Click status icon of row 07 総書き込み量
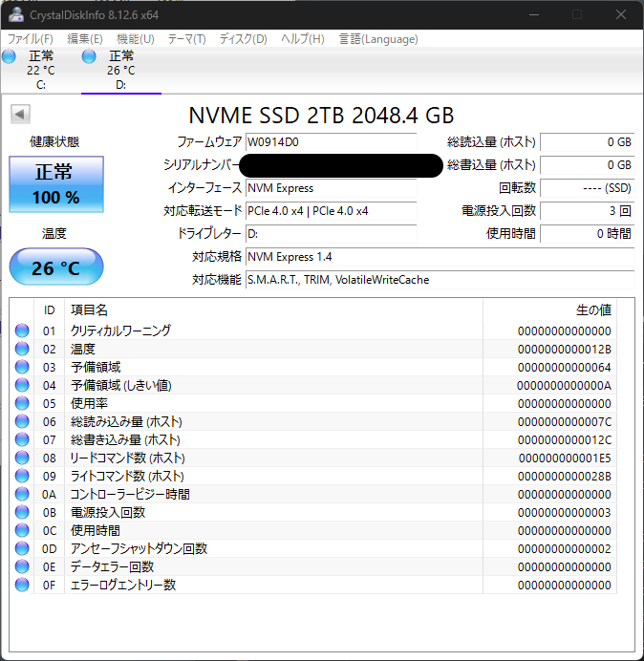Viewport: 644px width, 661px height. coord(22,439)
